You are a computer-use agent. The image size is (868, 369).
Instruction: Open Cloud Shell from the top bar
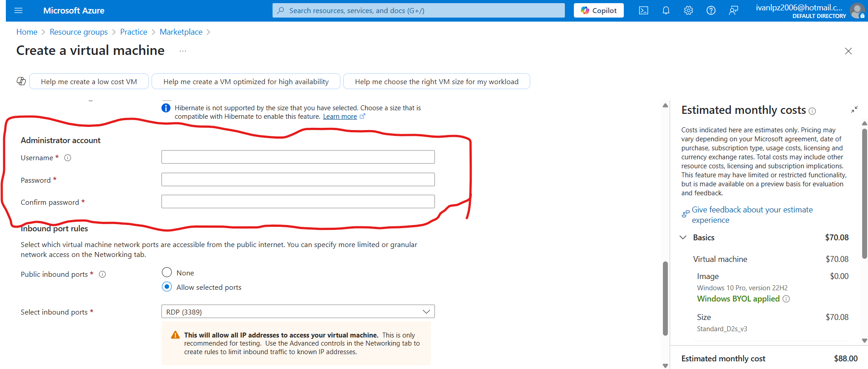coord(644,10)
